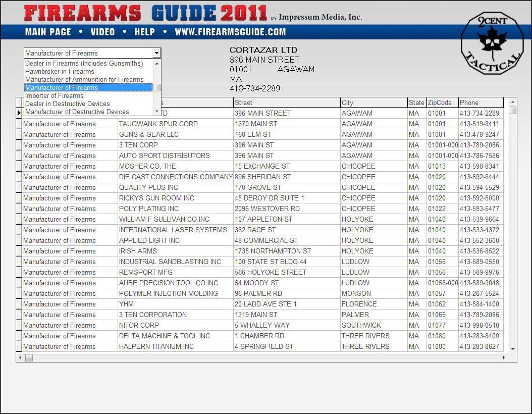Click HALPERN TITANIUM INC cell
This screenshot has width=532, height=414.
tap(176, 346)
